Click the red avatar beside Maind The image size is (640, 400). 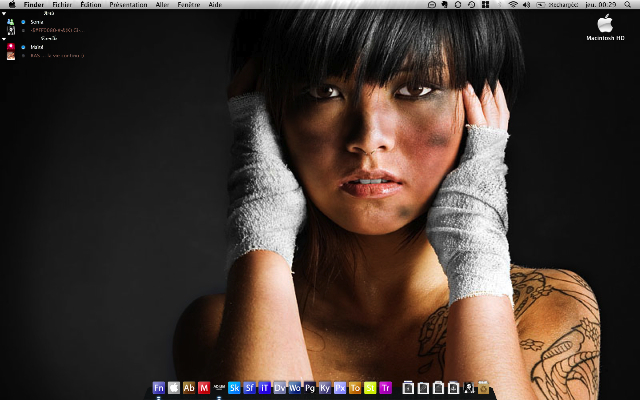11,47
